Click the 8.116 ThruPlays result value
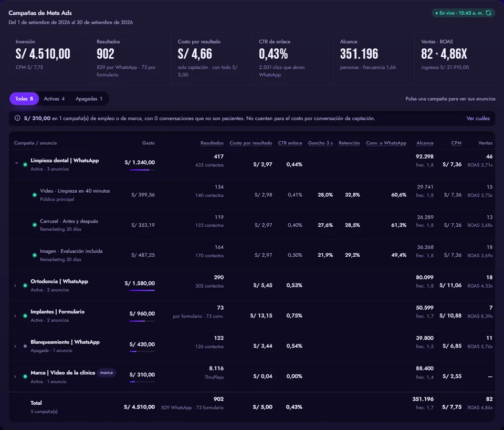504x430 pixels. (216, 369)
